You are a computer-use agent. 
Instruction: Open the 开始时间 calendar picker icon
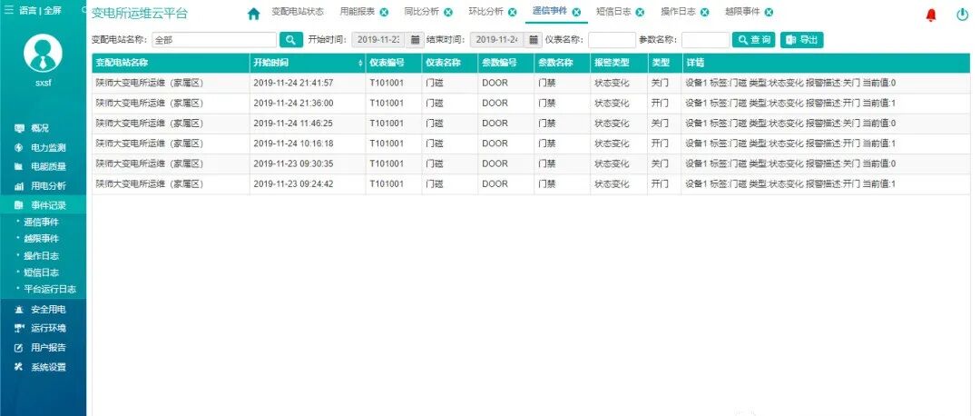[x=415, y=40]
